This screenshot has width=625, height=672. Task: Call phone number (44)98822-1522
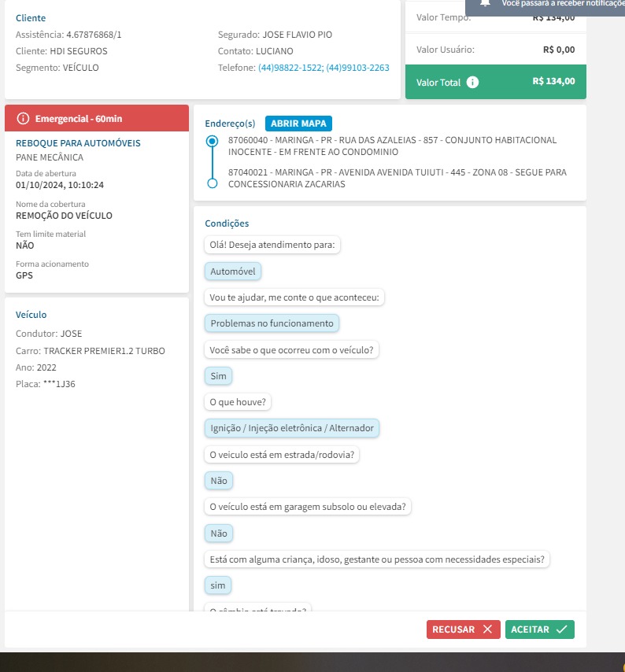point(290,68)
